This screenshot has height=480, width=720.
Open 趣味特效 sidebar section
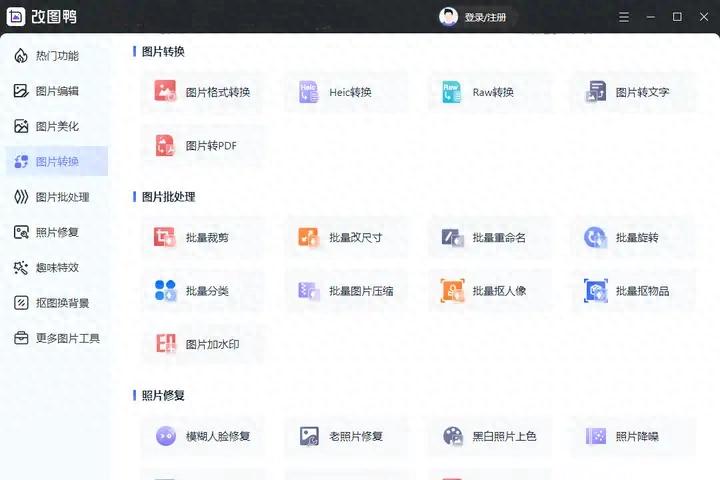(56, 267)
